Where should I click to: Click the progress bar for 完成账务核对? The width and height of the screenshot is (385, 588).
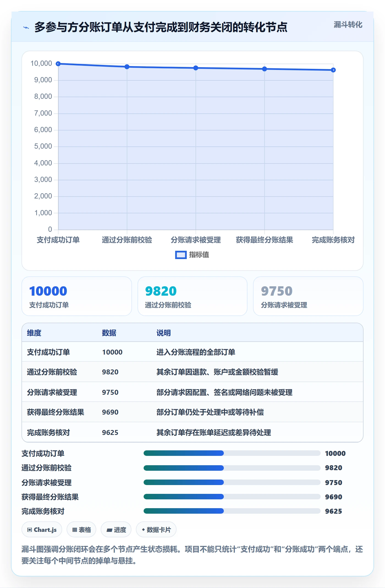(232, 511)
